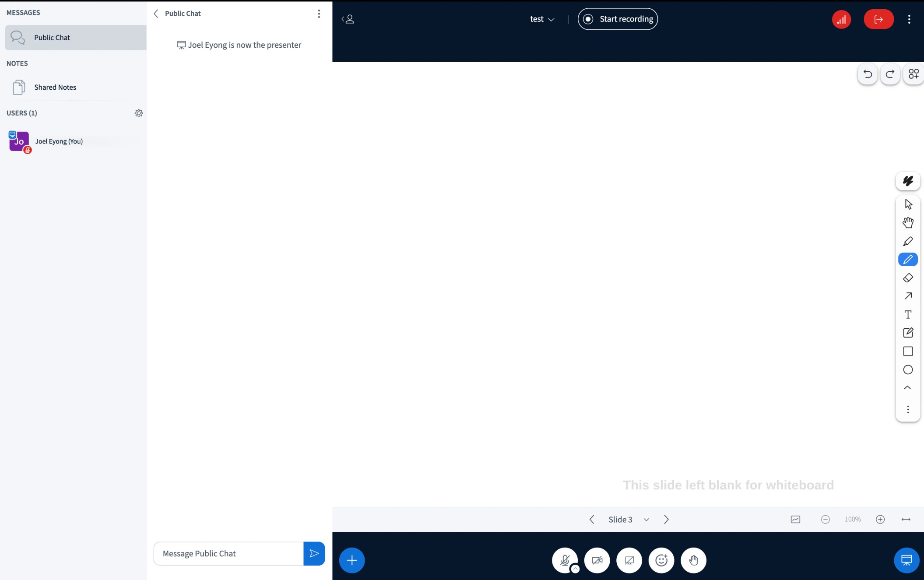
Task: Pick the Rectangle shape tool
Action: [x=908, y=352]
